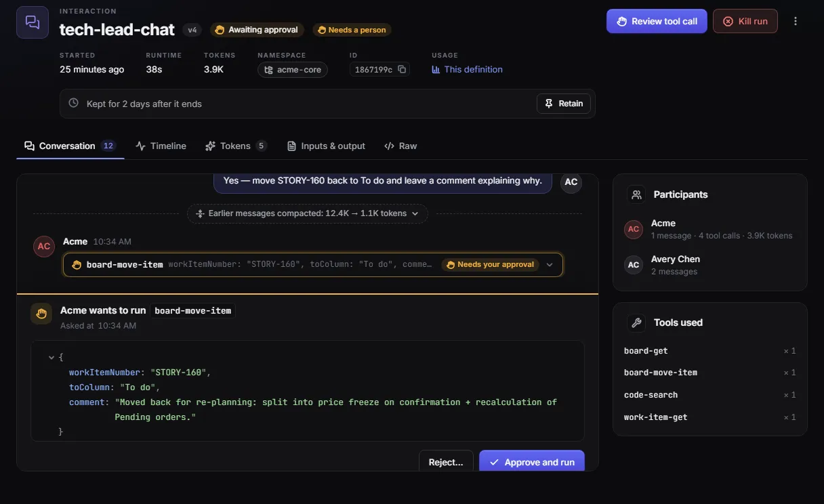The image size is (824, 504).
Task: Open the Inputs & output tab
Action: (326, 146)
